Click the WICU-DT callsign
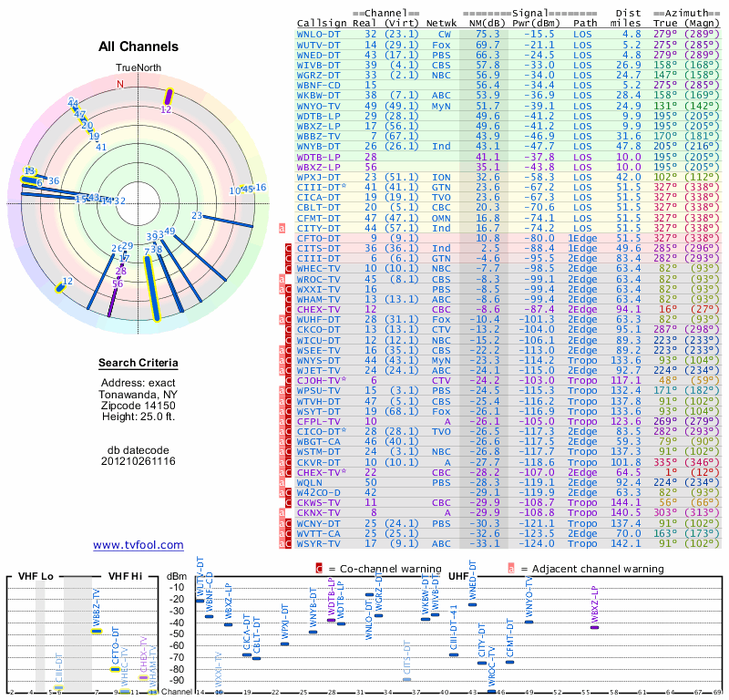This screenshot has height=700, width=729. [x=318, y=340]
